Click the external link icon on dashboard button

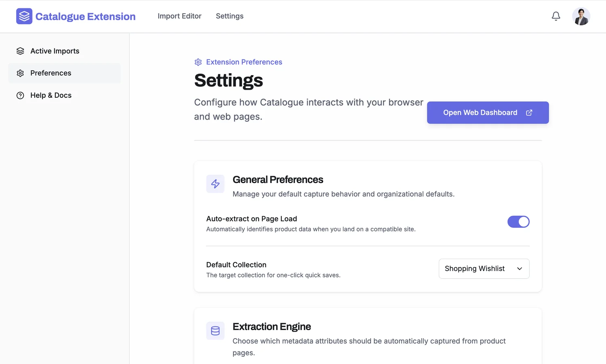[x=529, y=113]
